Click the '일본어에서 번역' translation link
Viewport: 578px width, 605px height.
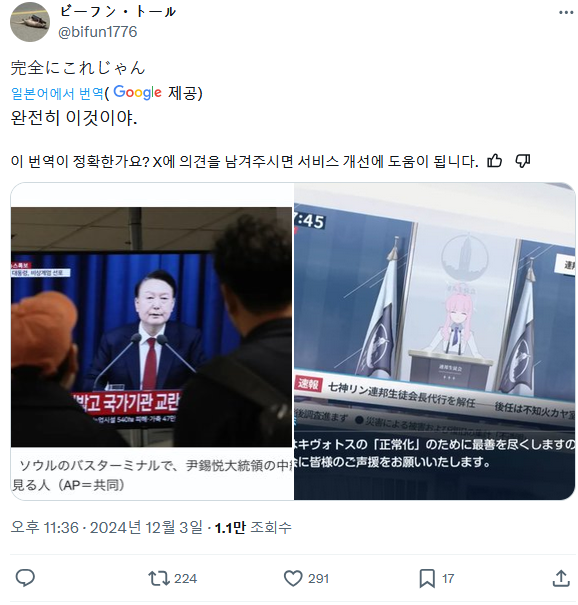click(x=57, y=93)
